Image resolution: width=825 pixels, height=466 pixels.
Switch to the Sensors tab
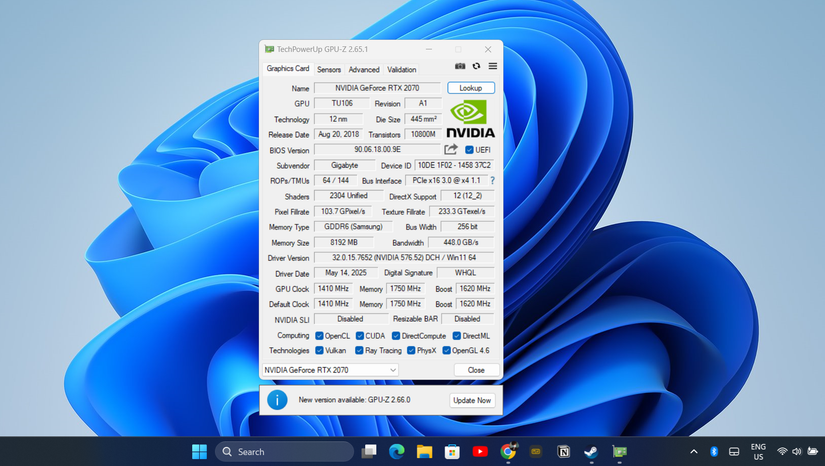point(329,70)
